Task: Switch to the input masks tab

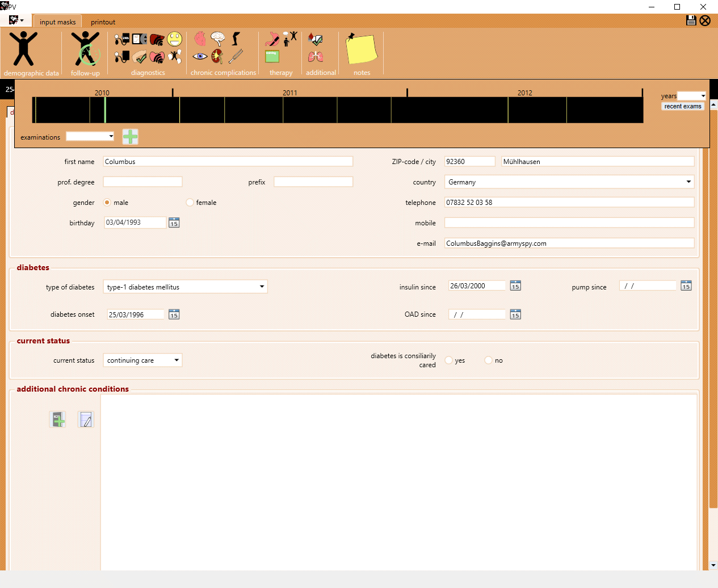Action: 57,22
